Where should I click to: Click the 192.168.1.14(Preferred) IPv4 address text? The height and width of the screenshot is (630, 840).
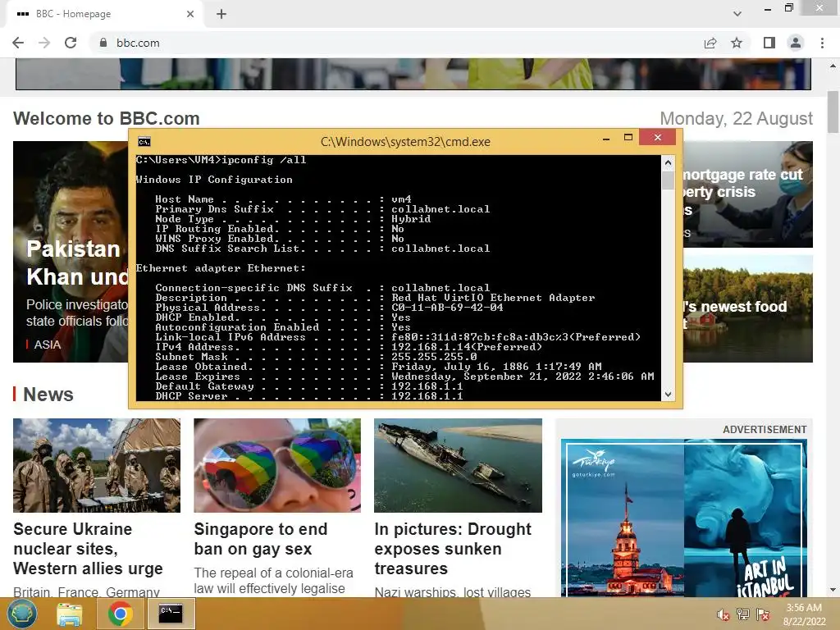point(467,347)
